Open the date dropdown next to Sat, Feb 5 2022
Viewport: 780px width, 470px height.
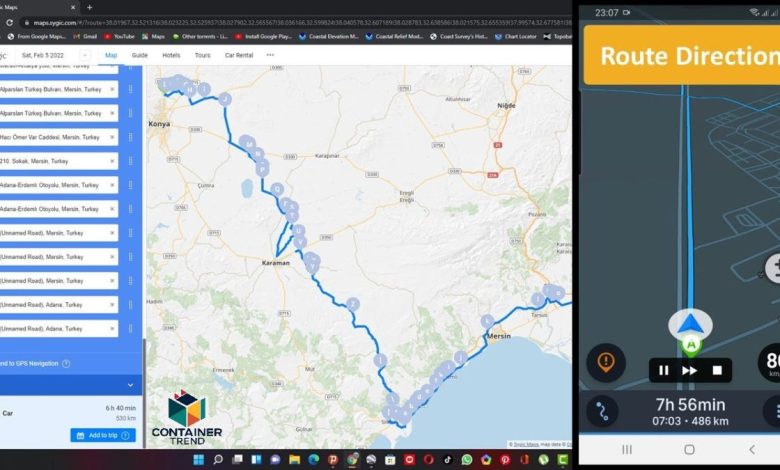point(85,55)
